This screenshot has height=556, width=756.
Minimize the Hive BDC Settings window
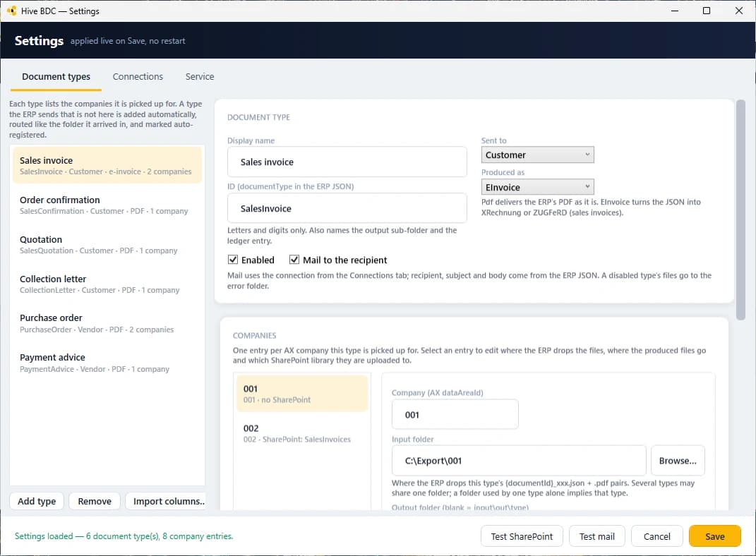click(x=675, y=11)
